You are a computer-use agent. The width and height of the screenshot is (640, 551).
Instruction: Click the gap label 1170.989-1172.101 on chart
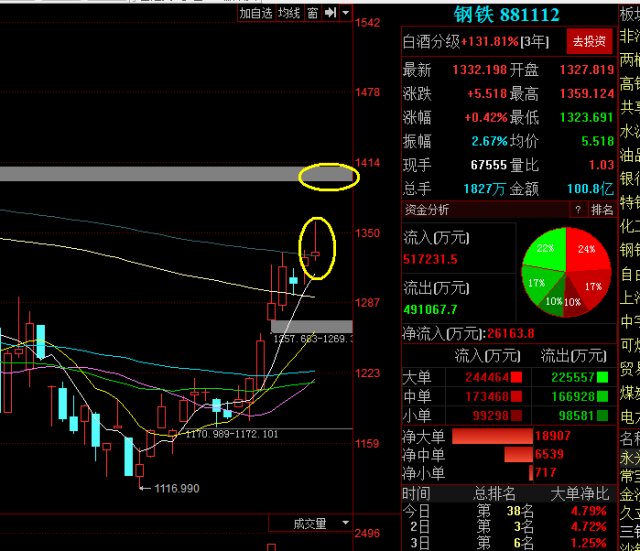coord(232,434)
